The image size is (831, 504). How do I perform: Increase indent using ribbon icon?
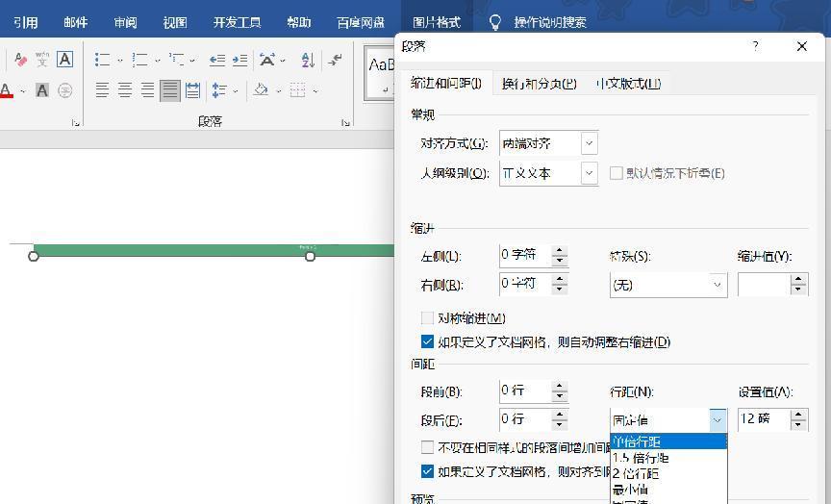pyautogui.click(x=240, y=60)
